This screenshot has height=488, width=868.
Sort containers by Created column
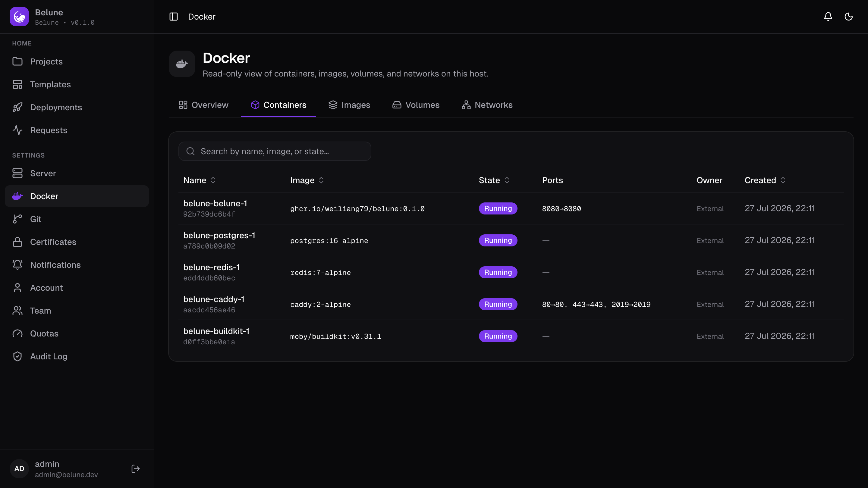[765, 180]
